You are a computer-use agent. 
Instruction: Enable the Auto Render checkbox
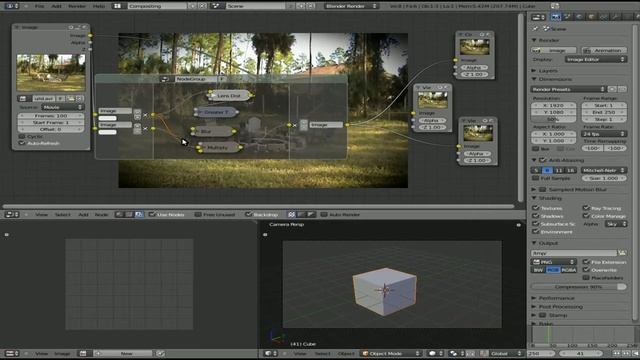[324, 214]
